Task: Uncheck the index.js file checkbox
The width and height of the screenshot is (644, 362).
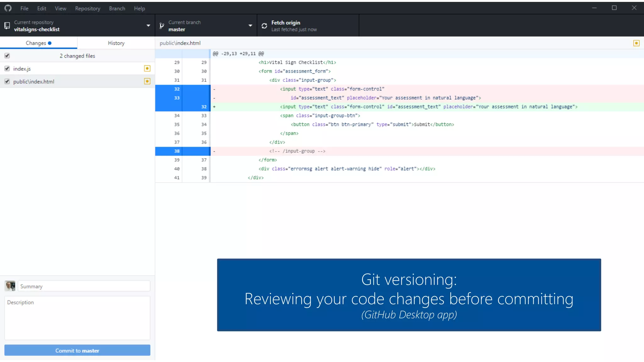Action: pyautogui.click(x=7, y=69)
